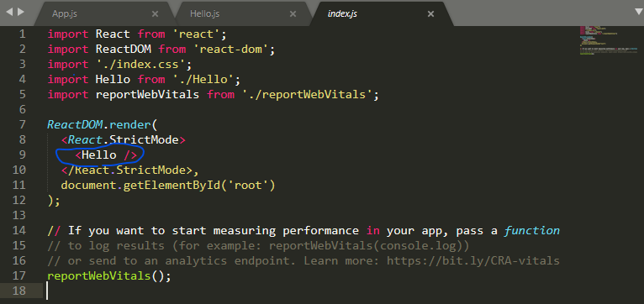Click './index.css' import string
The image size is (644, 304).
coord(141,65)
